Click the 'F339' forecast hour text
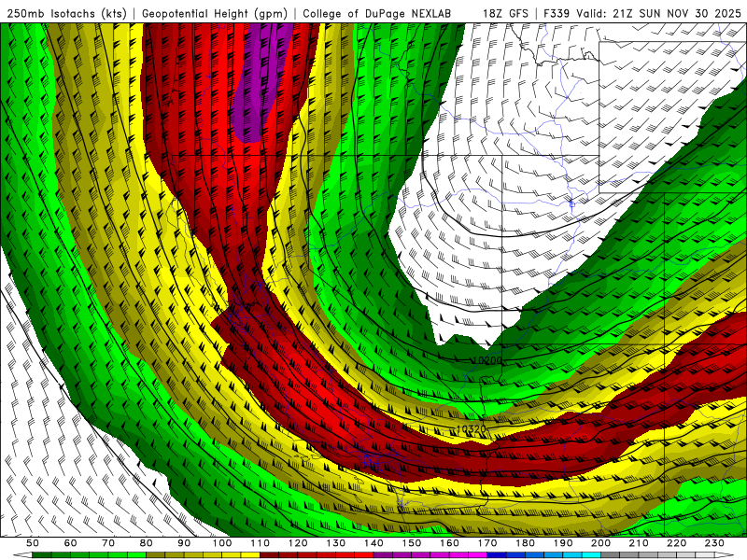747x560 pixels. click(557, 14)
